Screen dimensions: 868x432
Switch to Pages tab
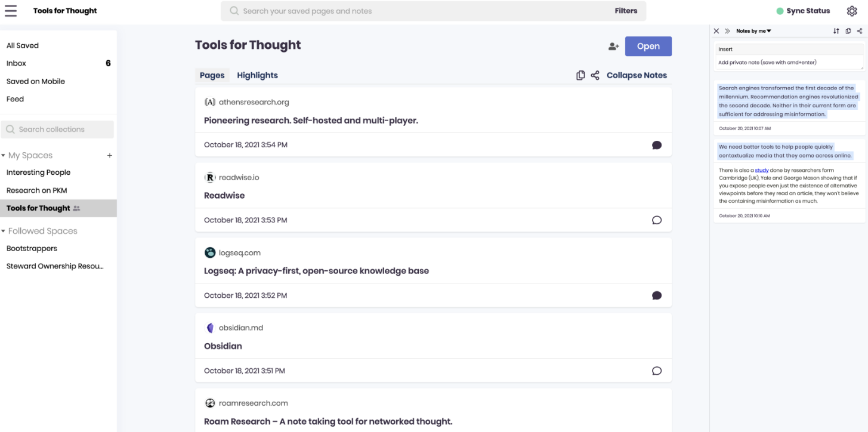pos(212,75)
